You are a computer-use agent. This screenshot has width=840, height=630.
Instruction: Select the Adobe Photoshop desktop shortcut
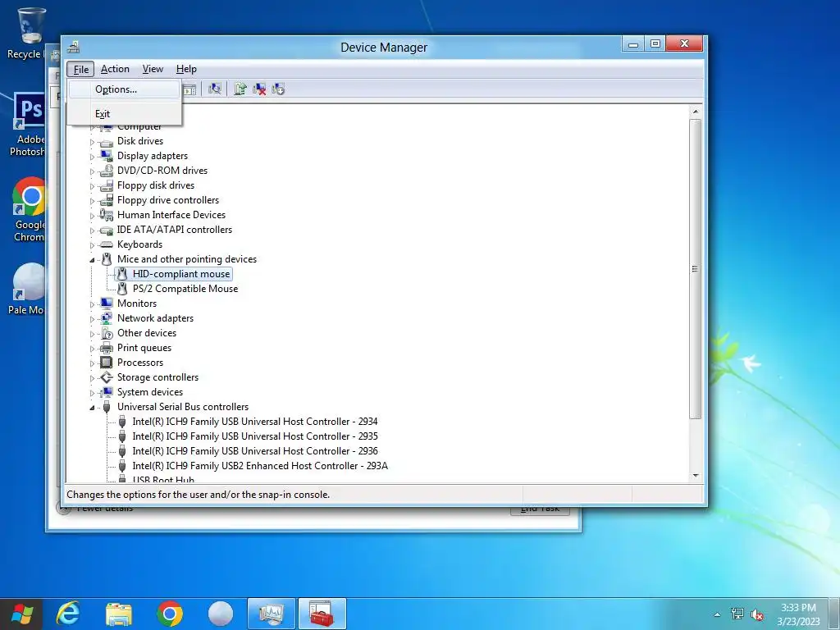pos(28,125)
